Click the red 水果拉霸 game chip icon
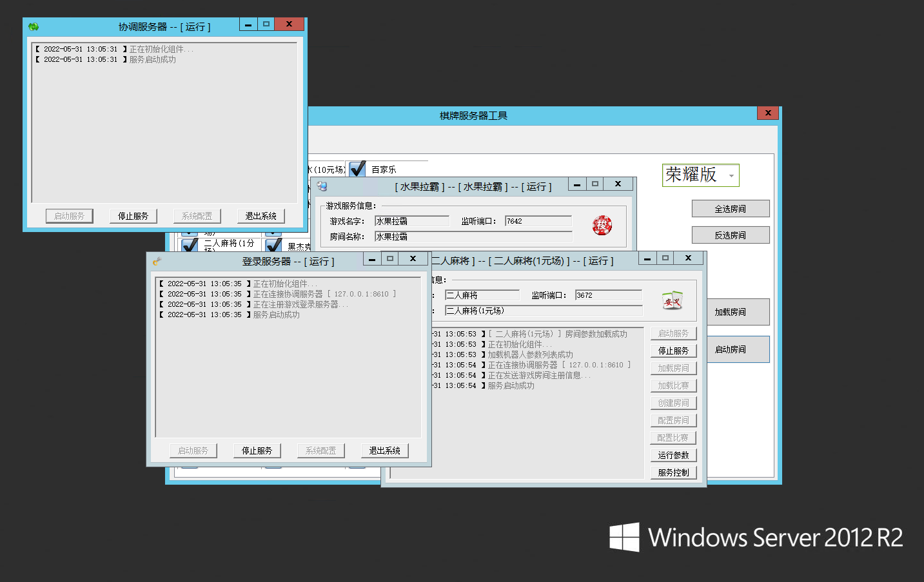This screenshot has height=582, width=924. pyautogui.click(x=602, y=225)
